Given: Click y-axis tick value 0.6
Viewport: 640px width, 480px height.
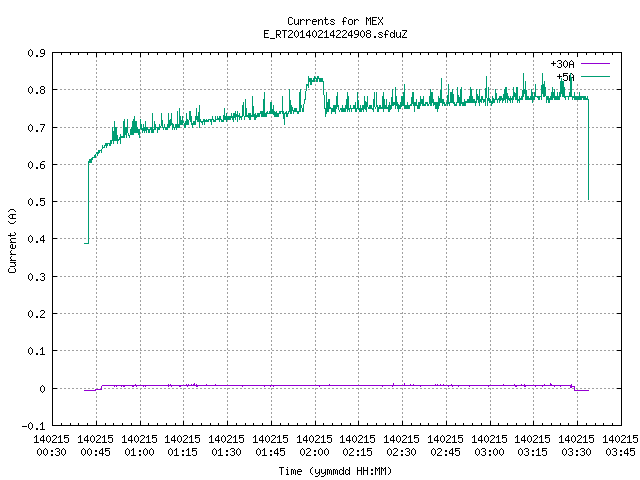Looking at the screenshot, I should pos(36,165).
